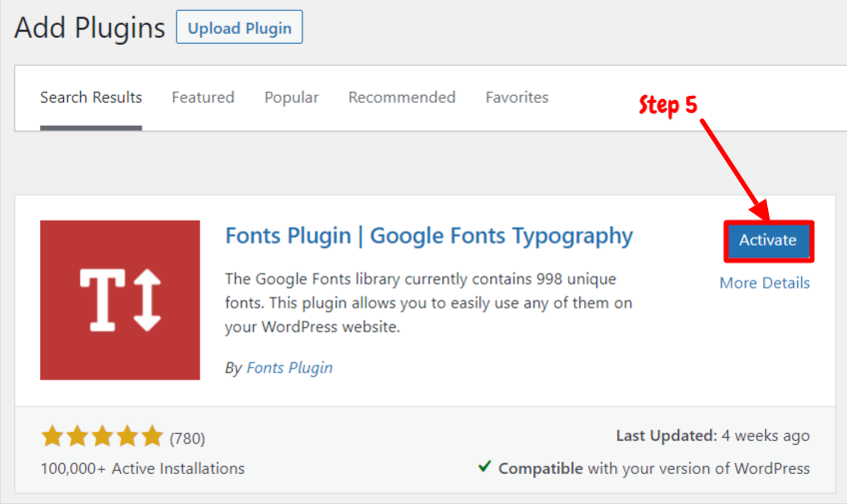Select the 100,000+ Active Installations text
Screen dimensions: 847x504
point(143,468)
